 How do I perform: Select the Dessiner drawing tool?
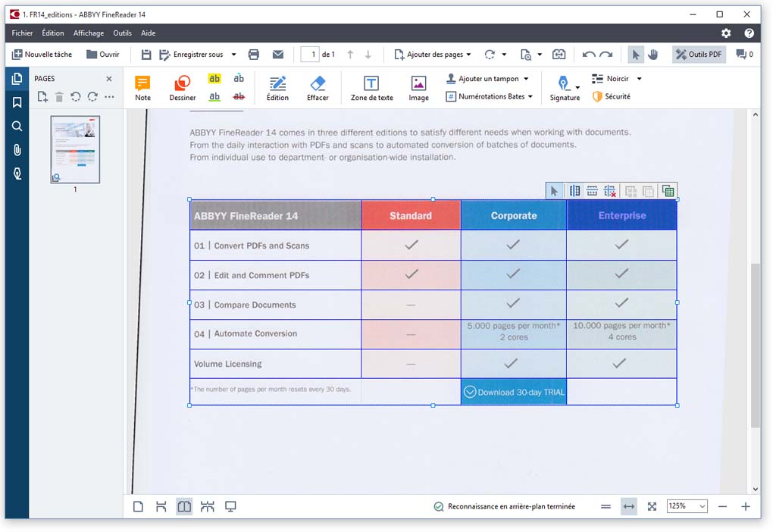[x=183, y=88]
